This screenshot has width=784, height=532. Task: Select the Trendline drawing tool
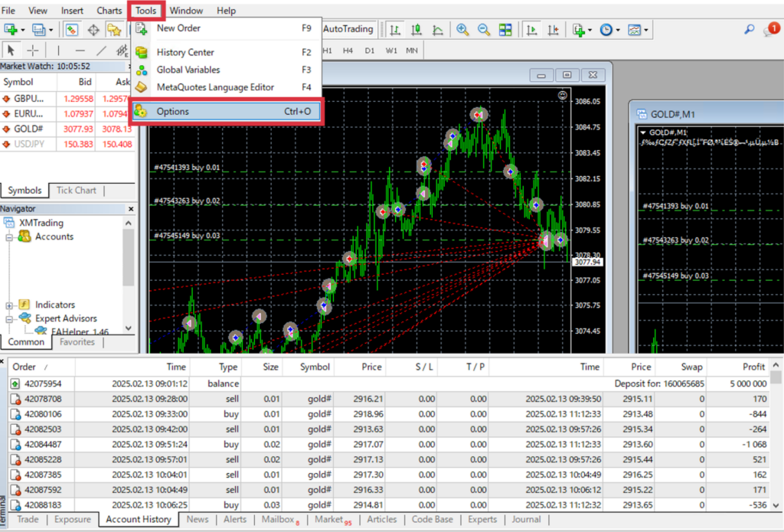coord(102,50)
